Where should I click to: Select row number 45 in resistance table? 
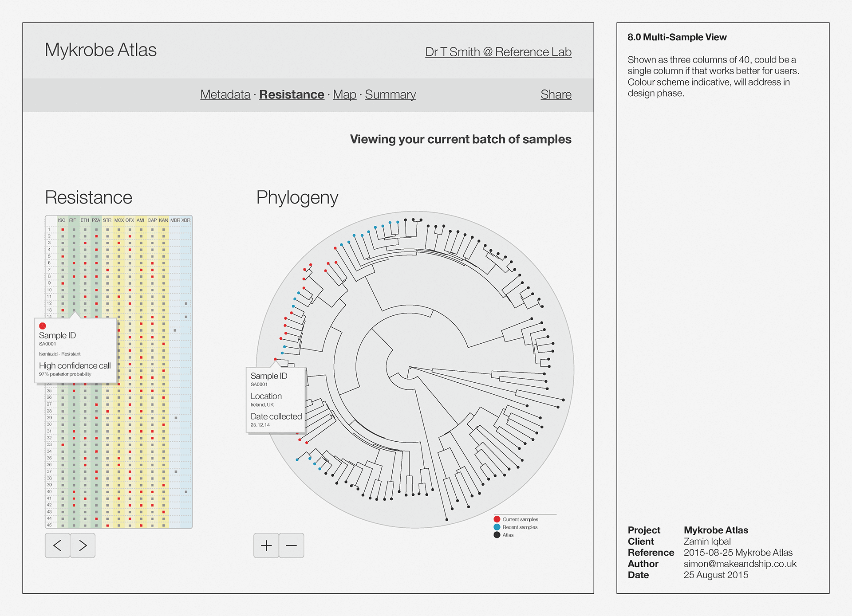coord(49,525)
